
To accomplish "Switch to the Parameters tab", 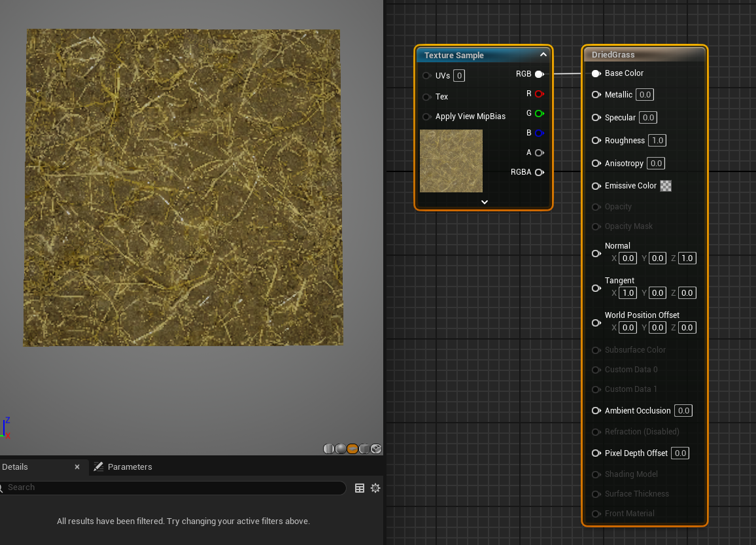I will pyautogui.click(x=129, y=467).
